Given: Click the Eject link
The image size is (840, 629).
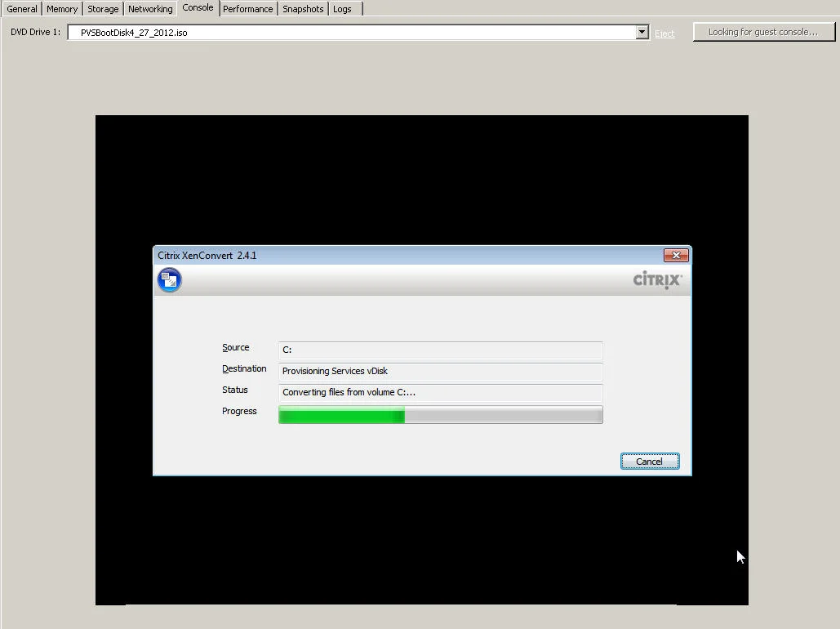Looking at the screenshot, I should [x=664, y=33].
